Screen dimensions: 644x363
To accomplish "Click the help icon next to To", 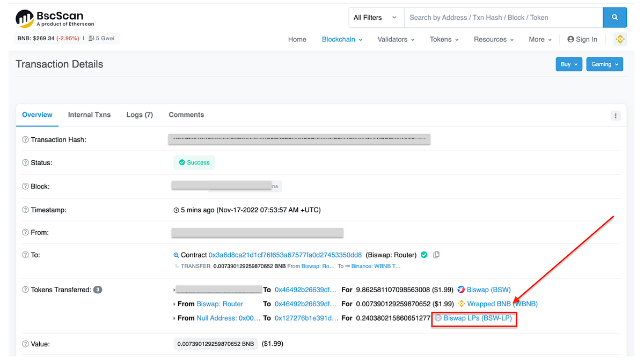I will [25, 255].
